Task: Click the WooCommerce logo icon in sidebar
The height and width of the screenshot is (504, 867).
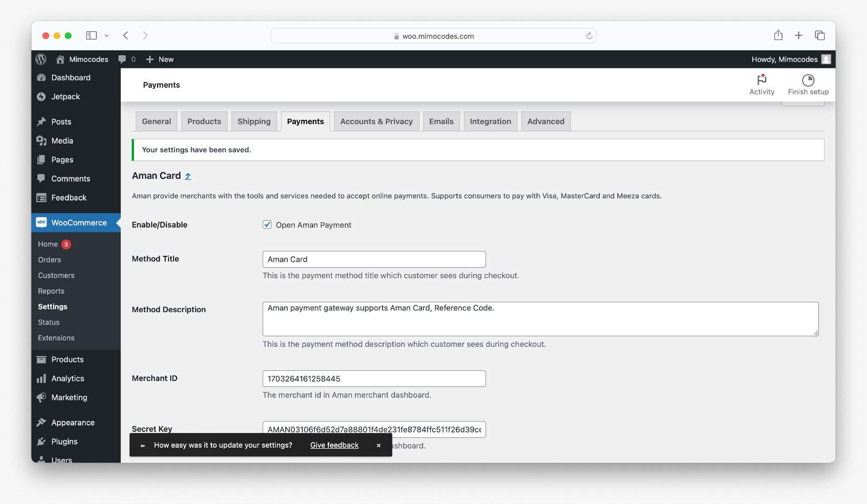Action: tap(41, 222)
